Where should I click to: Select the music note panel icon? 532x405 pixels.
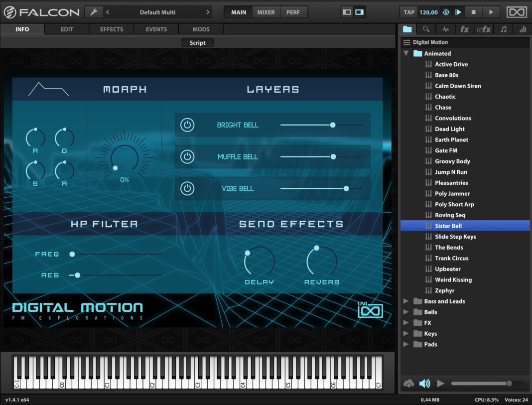[503, 28]
